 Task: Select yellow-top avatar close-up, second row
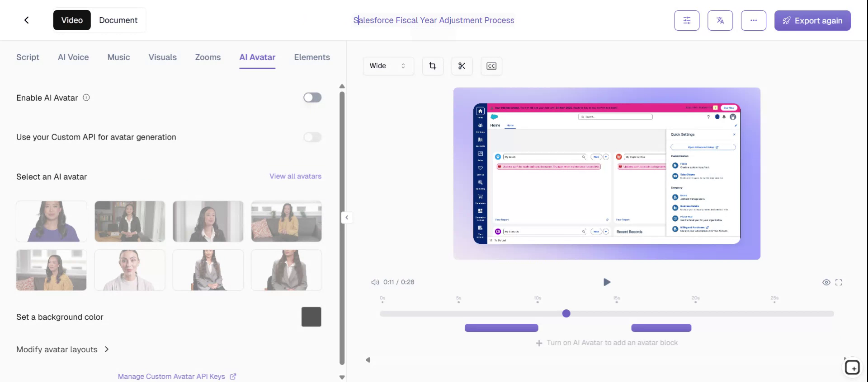(x=52, y=270)
